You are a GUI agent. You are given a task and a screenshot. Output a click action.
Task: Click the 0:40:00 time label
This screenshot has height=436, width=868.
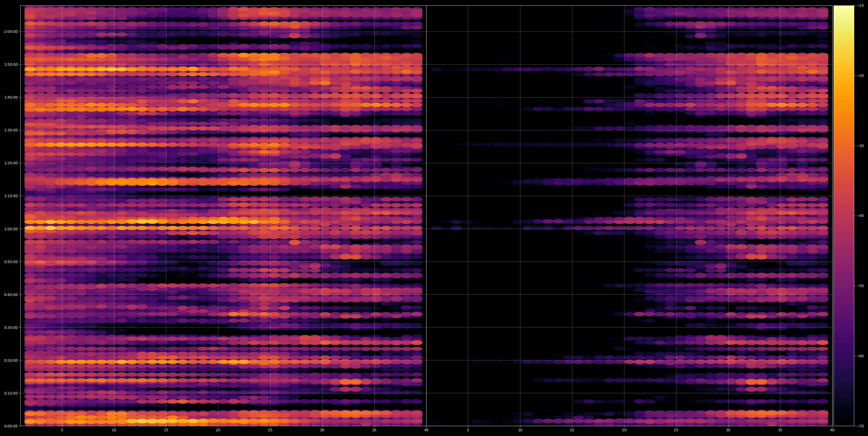10,294
